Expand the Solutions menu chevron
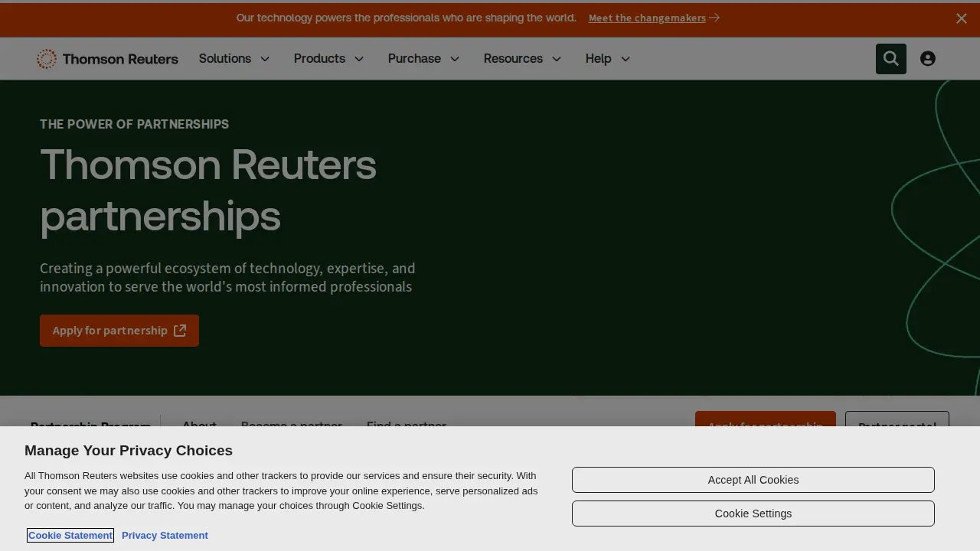Viewport: 980px width, 551px height. coord(265,59)
